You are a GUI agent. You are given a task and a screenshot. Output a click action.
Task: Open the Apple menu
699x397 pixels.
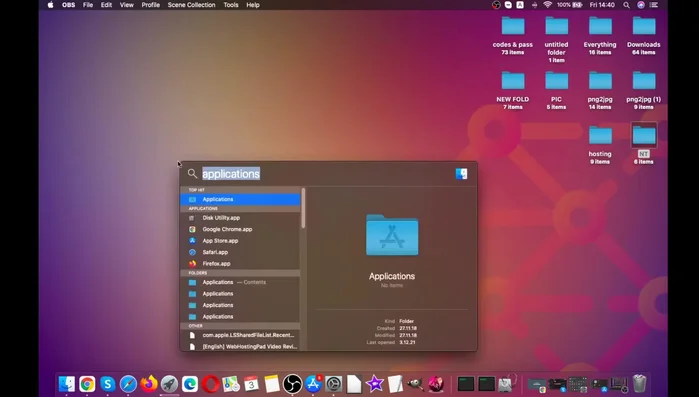coord(50,5)
